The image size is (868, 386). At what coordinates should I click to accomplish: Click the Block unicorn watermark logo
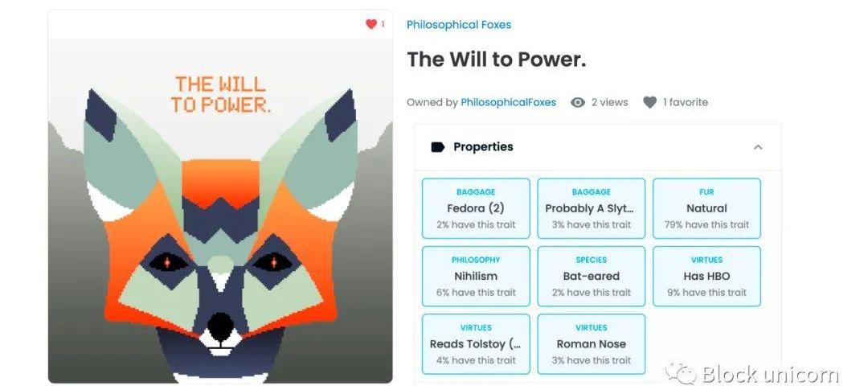coord(752,373)
